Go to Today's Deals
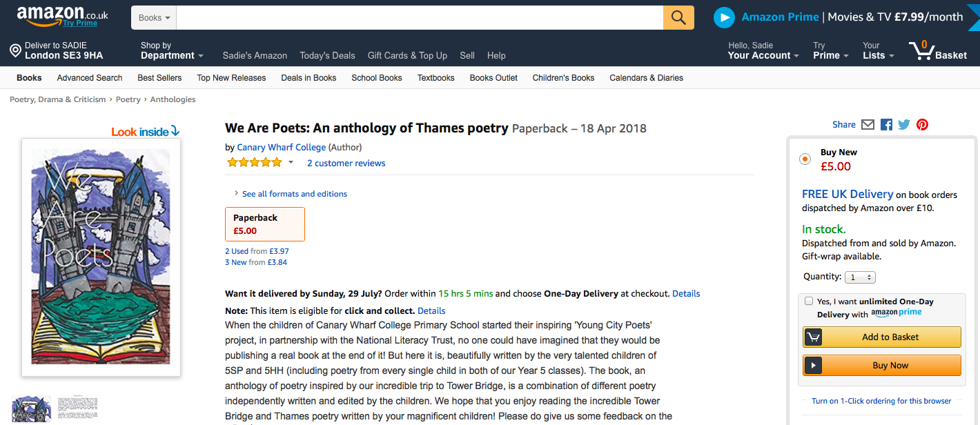980x425 pixels. (327, 55)
